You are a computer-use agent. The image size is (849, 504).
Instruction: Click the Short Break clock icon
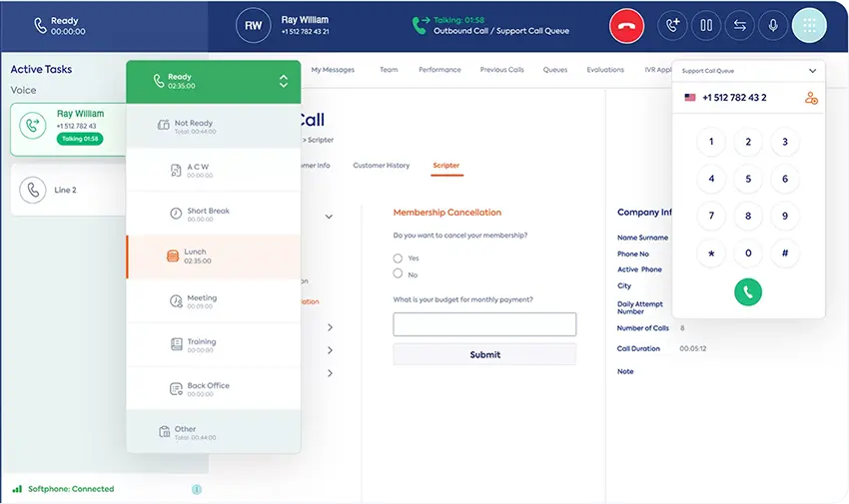coord(176,214)
